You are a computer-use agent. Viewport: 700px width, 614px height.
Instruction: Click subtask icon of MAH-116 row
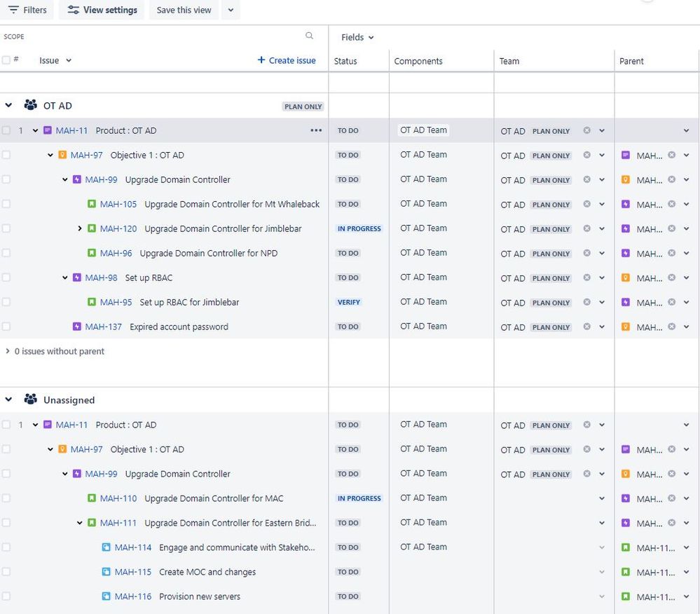[x=107, y=596]
